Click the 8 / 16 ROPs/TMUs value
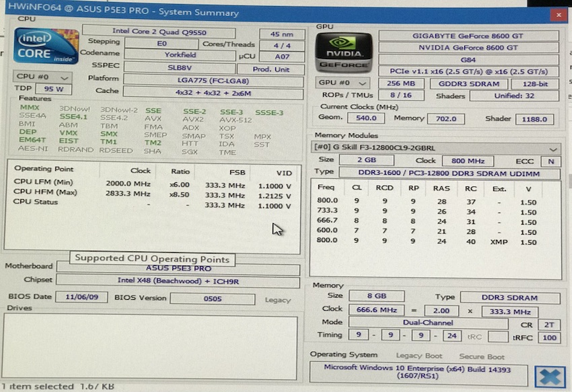The width and height of the screenshot is (572, 392). (x=401, y=95)
